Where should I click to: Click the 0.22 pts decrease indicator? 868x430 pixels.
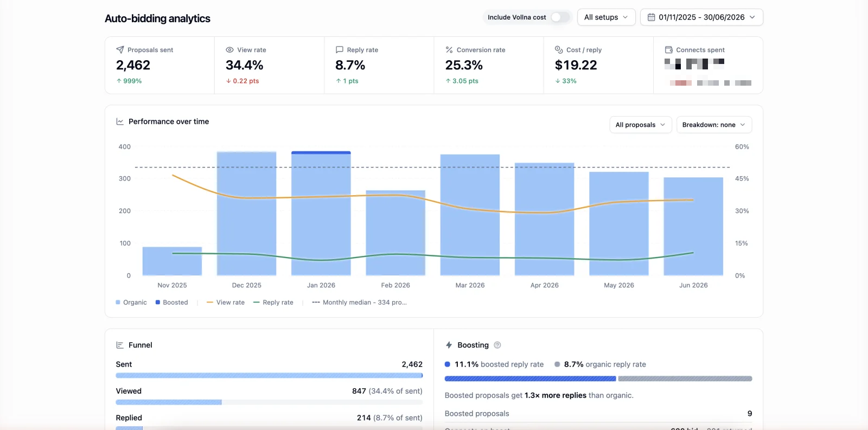click(x=242, y=81)
